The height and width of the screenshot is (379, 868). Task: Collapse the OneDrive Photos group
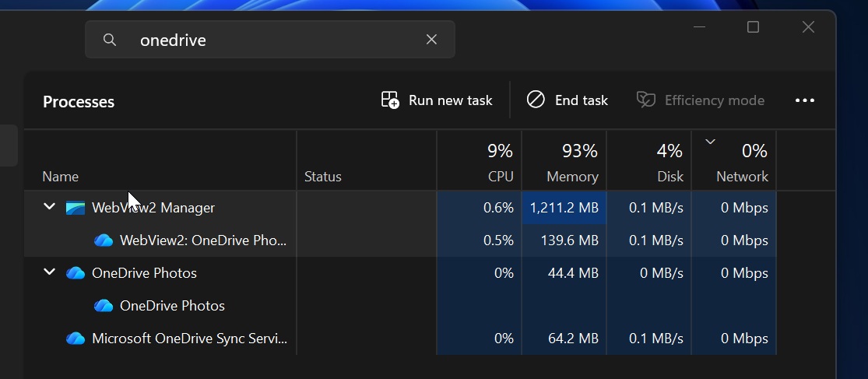coord(49,272)
